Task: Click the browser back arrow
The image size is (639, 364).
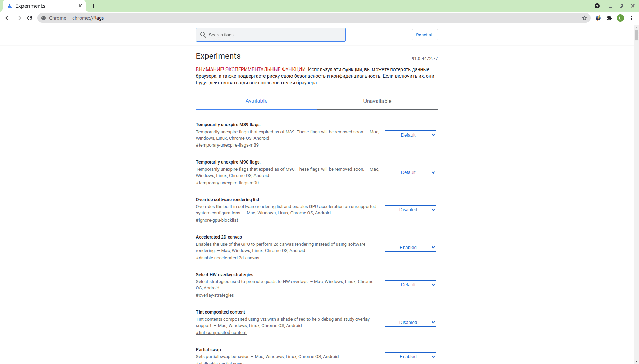Action: (x=8, y=18)
